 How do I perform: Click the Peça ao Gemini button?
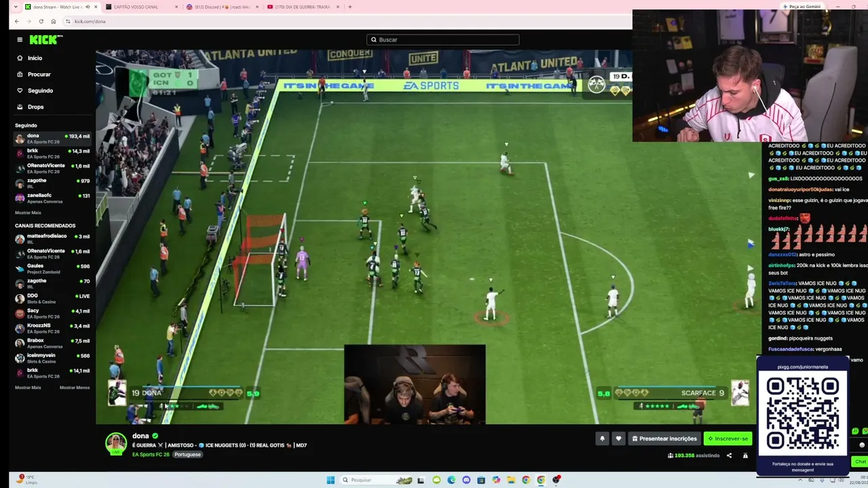[x=802, y=6]
